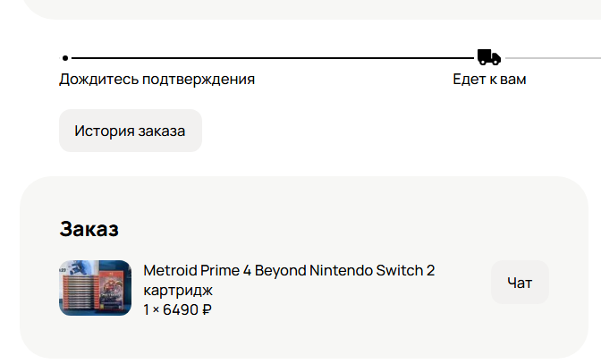Select the Едет к вам step label
Screen dimensions: 601x364
click(489, 79)
